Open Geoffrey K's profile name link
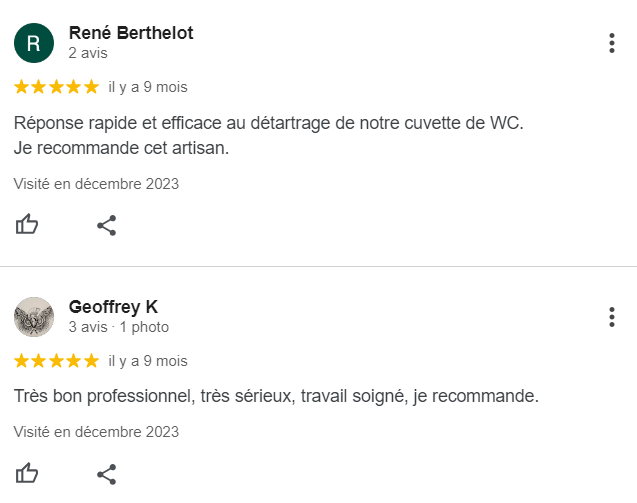This screenshot has width=637, height=503. coord(113,307)
